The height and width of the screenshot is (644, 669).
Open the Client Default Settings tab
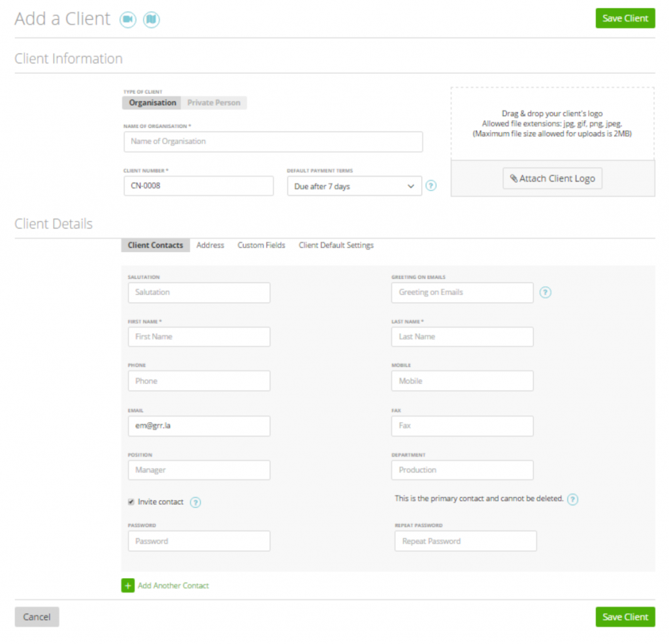tap(336, 245)
